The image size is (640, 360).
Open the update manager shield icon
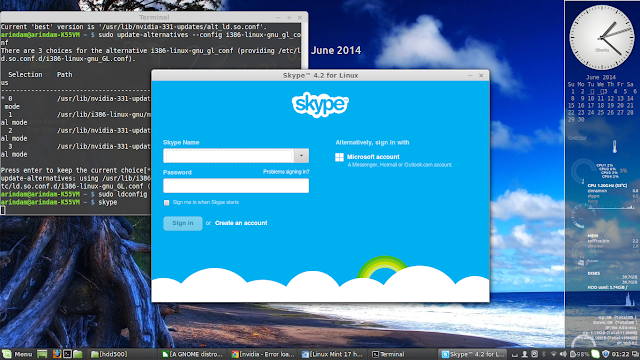(x=606, y=354)
